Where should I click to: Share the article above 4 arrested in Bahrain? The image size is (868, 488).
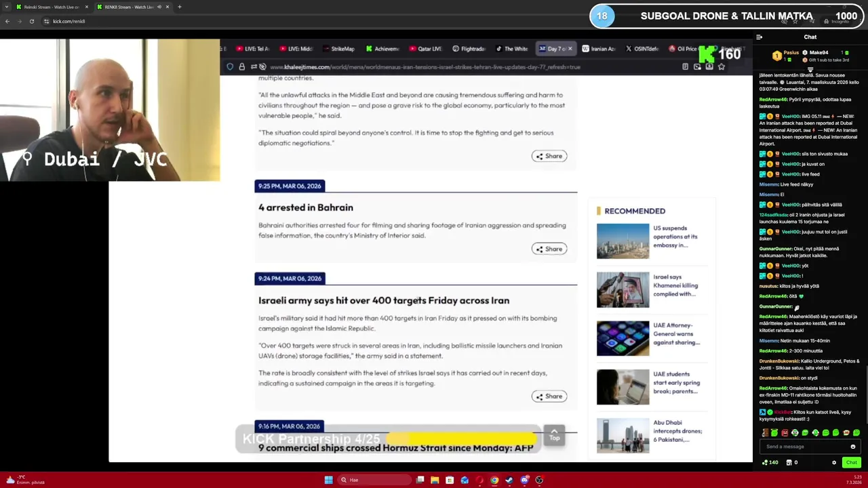[x=549, y=156]
